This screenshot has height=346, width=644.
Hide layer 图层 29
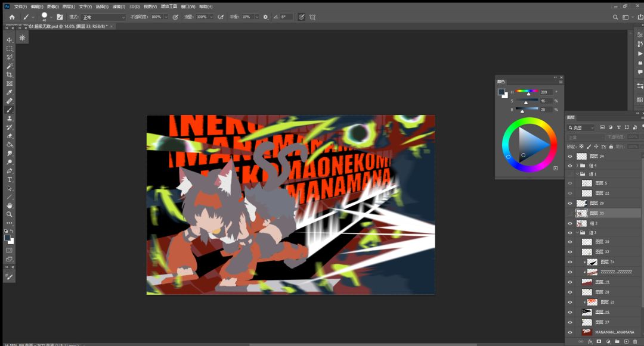coord(570,203)
